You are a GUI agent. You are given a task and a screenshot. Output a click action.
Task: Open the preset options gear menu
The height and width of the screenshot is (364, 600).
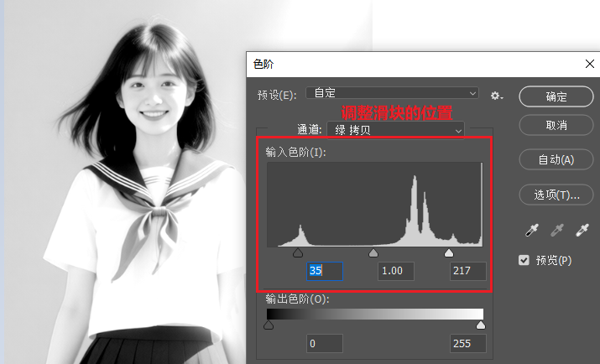(497, 96)
